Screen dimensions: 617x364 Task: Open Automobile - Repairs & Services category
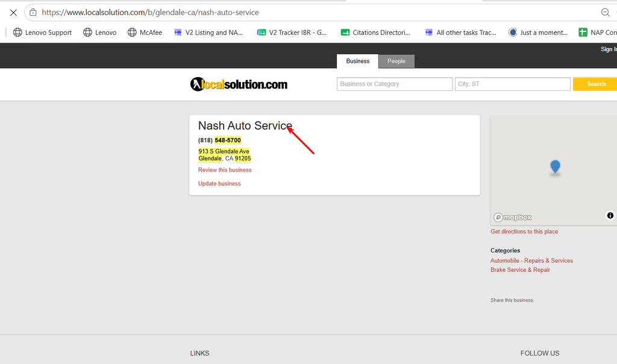click(531, 261)
